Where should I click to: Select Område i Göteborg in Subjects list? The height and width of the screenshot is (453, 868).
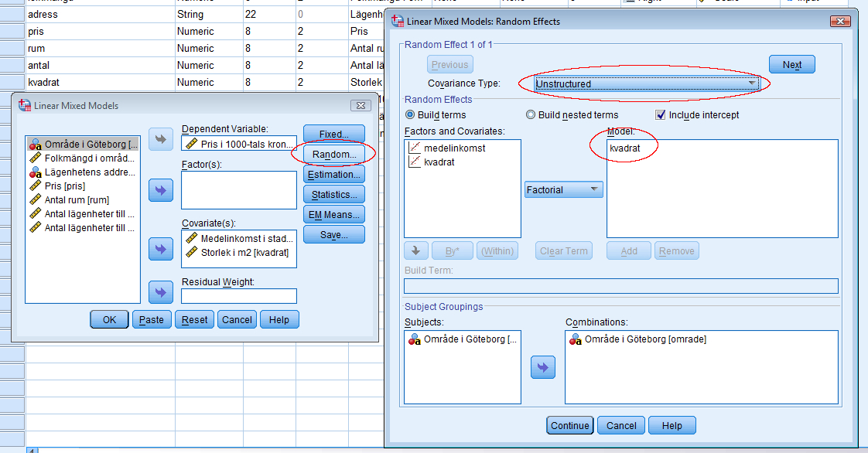click(x=464, y=339)
